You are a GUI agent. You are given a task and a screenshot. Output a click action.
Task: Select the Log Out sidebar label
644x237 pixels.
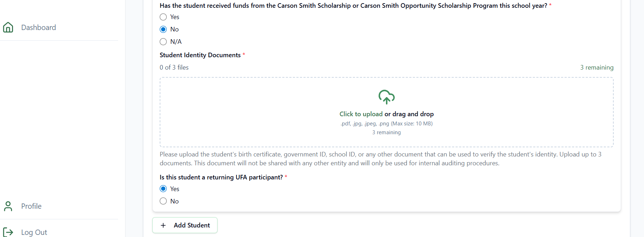(x=34, y=232)
